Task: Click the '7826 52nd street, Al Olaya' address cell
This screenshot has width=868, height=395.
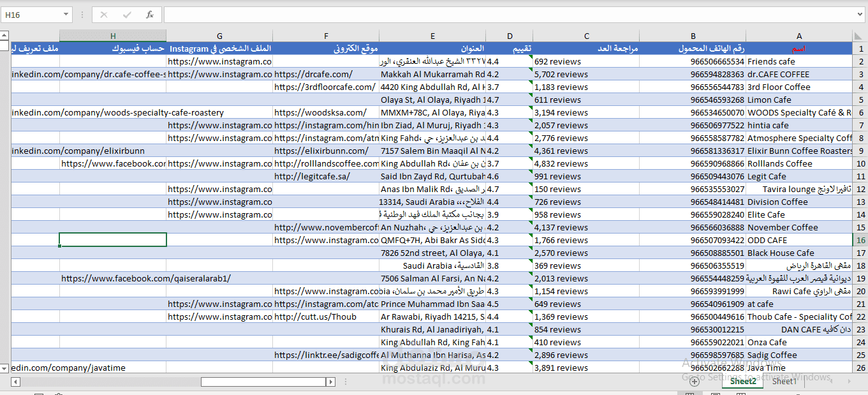Action: coord(432,253)
